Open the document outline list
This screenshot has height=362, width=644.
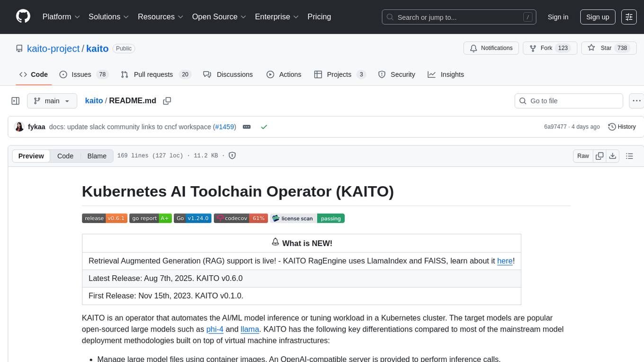[x=629, y=156]
